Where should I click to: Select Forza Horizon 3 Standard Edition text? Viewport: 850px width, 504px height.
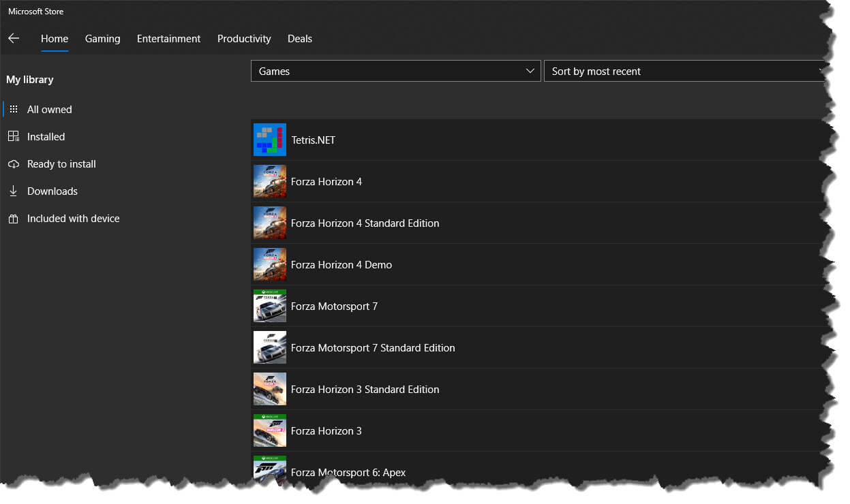pyautogui.click(x=365, y=389)
